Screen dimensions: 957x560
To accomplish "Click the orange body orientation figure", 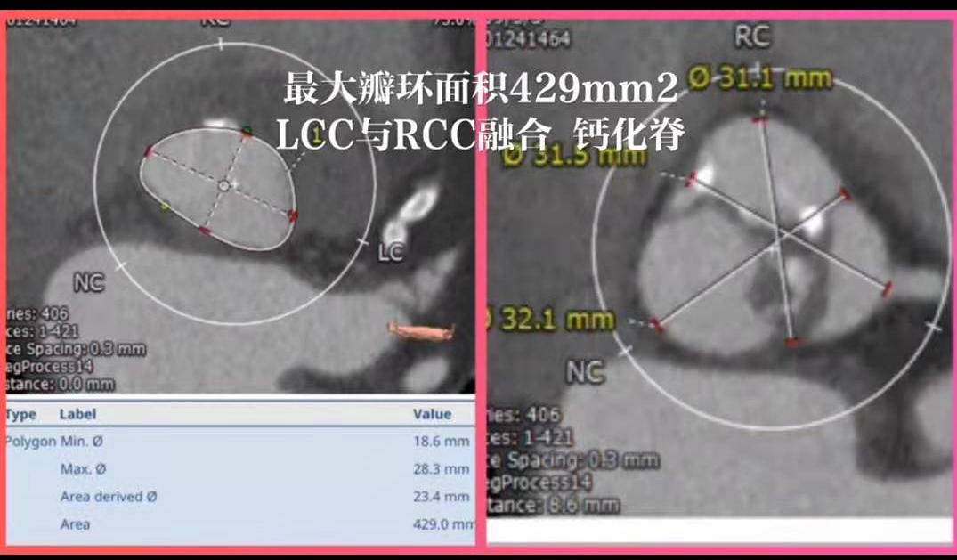I will point(421,331).
